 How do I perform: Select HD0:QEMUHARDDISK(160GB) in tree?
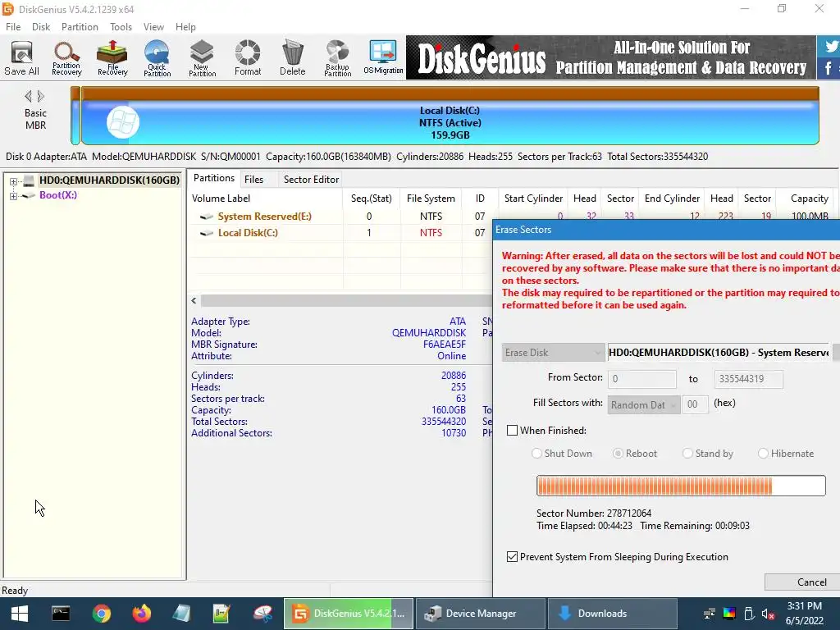tap(109, 180)
